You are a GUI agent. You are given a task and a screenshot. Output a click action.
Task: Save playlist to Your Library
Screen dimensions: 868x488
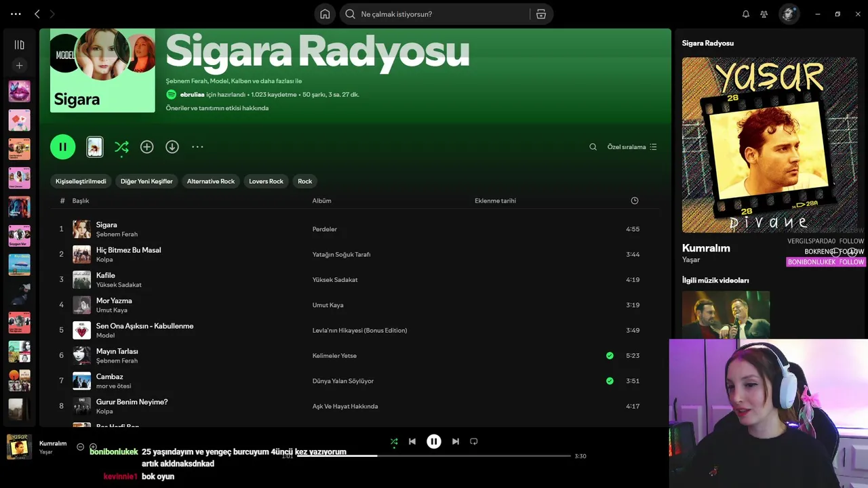(146, 146)
